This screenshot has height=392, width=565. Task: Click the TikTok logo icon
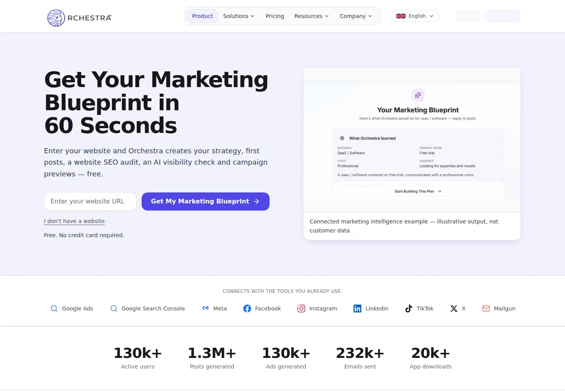[x=409, y=309]
